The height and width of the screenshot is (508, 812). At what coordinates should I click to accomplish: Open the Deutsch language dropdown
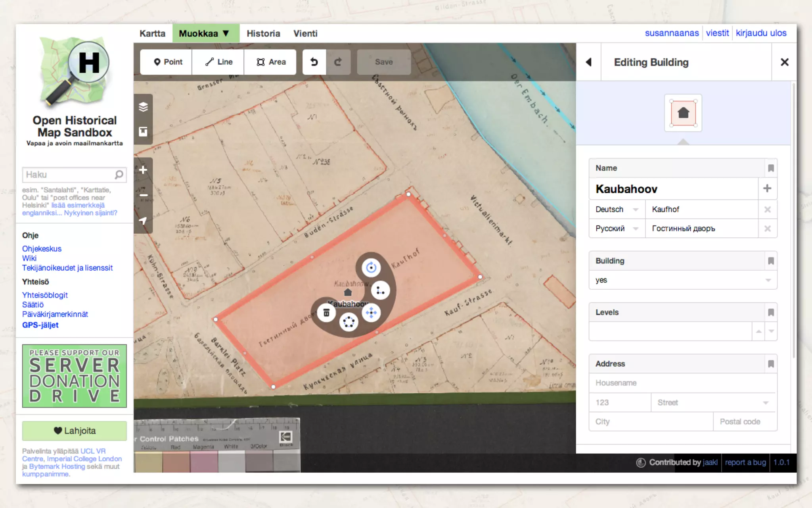point(617,210)
